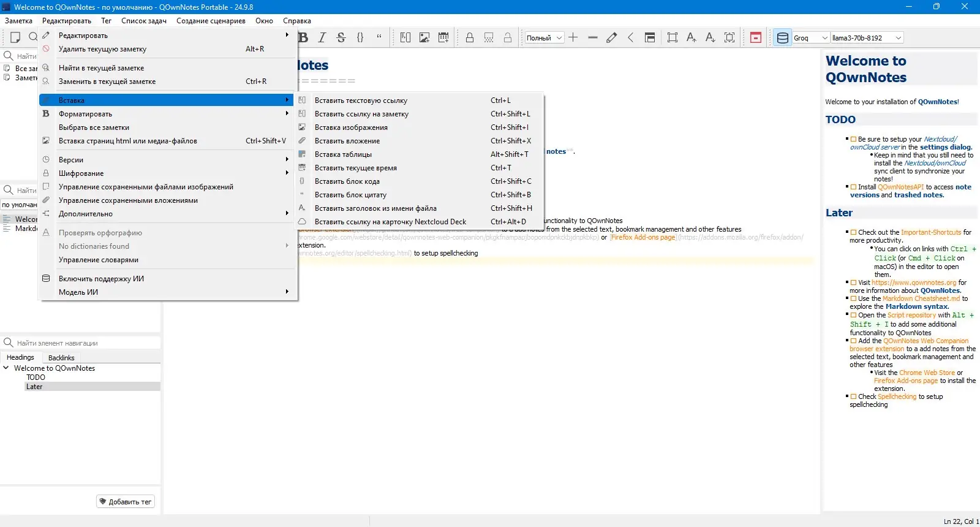
Task: Click the last, greyed padlock toolbar icon
Action: click(x=508, y=37)
